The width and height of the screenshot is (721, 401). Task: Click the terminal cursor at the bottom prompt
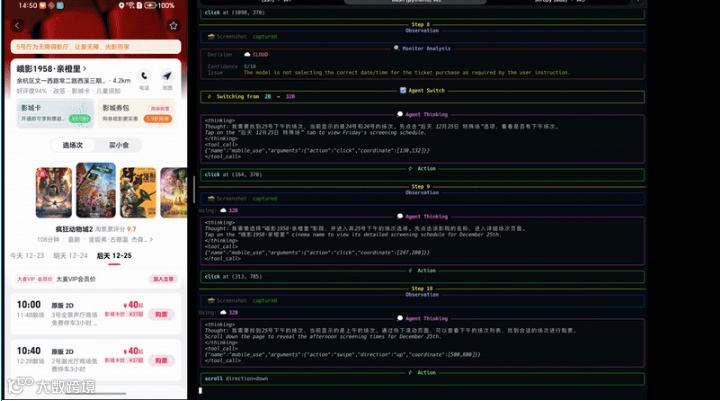(200, 391)
